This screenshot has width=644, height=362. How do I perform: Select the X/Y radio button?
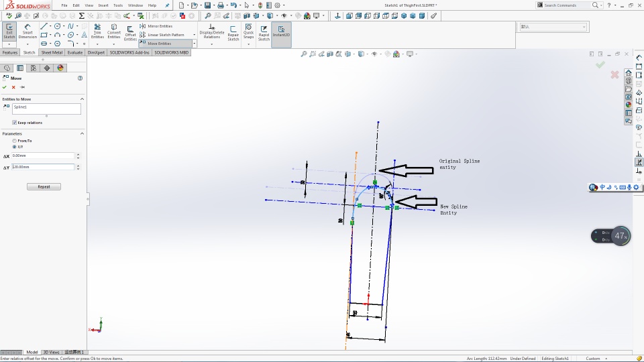click(14, 147)
